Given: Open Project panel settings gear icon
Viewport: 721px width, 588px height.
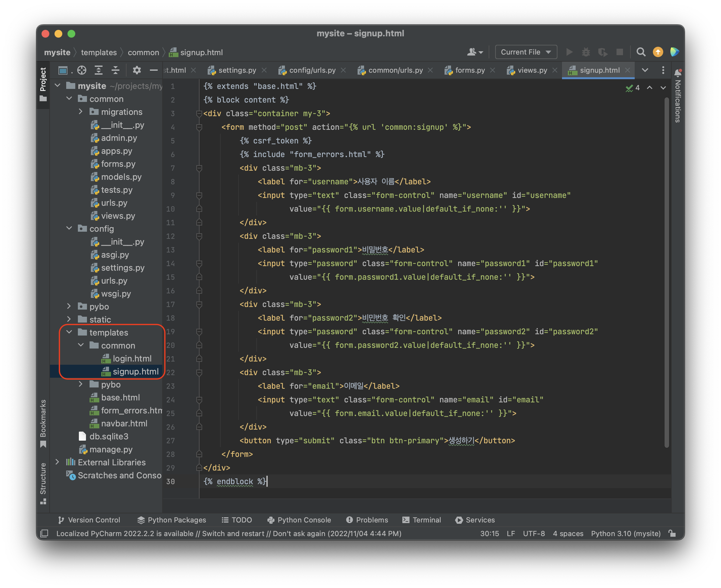Looking at the screenshot, I should (137, 70).
